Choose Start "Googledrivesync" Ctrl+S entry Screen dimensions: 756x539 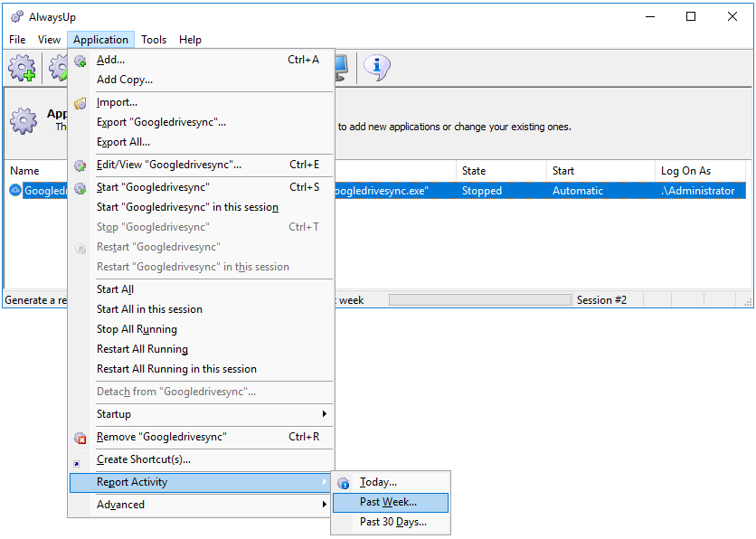(201, 187)
